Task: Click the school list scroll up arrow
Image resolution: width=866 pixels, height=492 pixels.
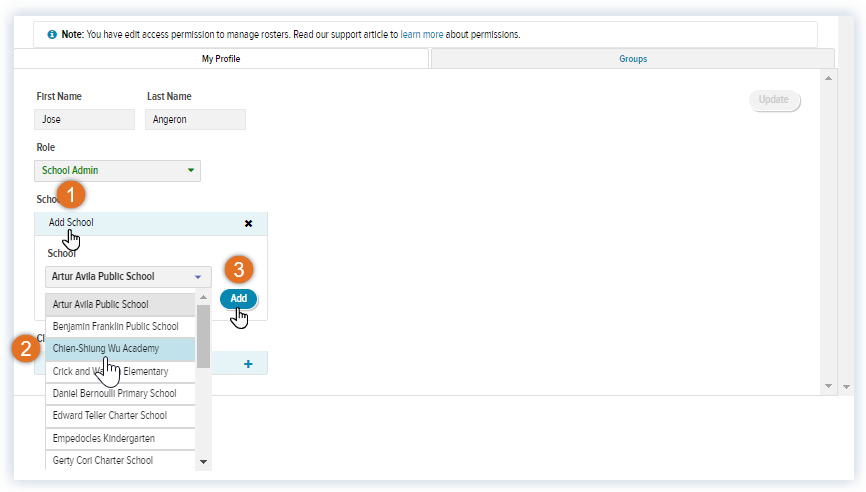Action: (203, 298)
